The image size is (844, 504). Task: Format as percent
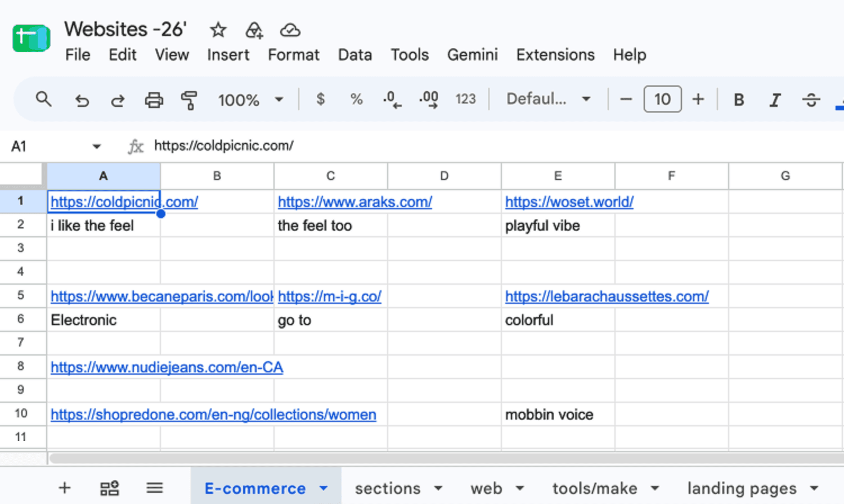(x=356, y=100)
